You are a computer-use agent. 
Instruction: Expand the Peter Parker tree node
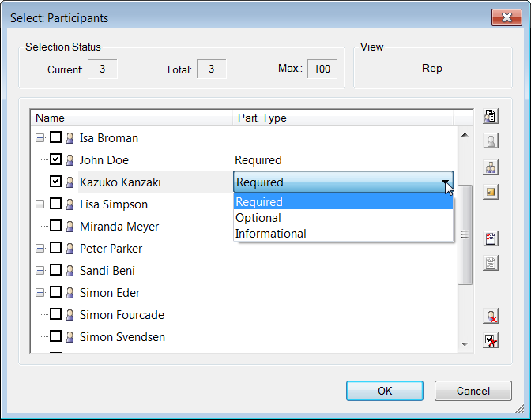click(40, 248)
